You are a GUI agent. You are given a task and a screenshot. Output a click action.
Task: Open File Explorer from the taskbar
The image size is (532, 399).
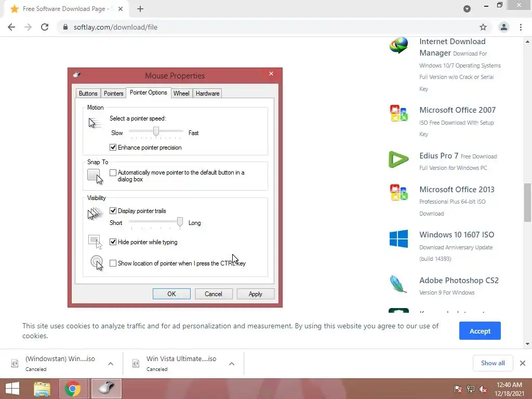(x=42, y=389)
